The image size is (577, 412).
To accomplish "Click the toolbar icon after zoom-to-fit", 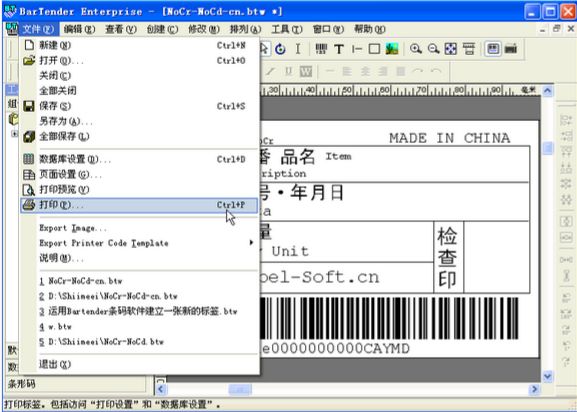I will pyautogui.click(x=468, y=49).
